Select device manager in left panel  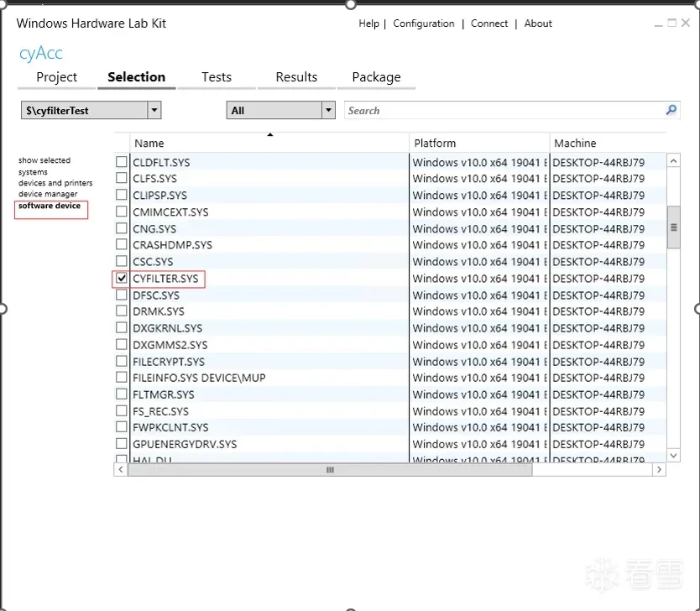pos(48,194)
